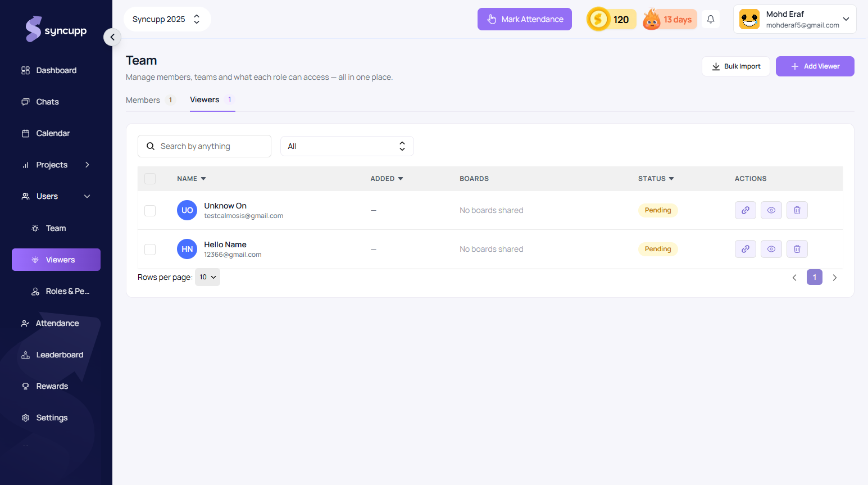Viewport: 868px width, 485px height.
Task: Click the name Unknow On
Action: tap(225, 206)
